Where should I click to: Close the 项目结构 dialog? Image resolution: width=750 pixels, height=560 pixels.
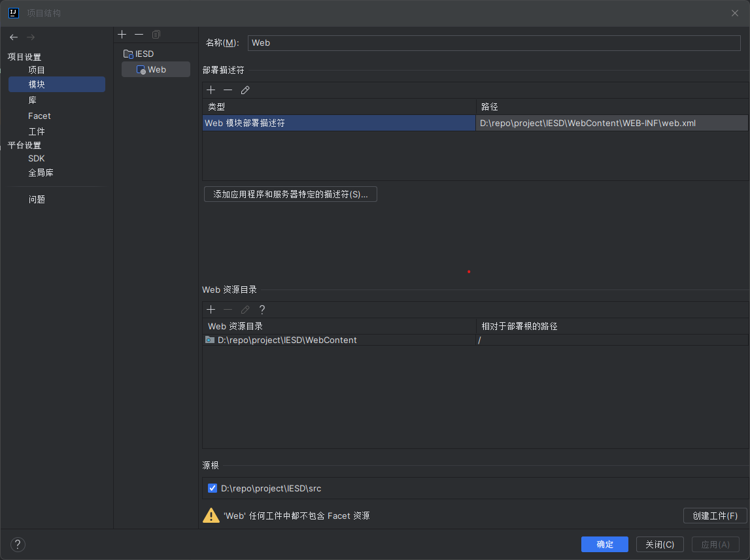pyautogui.click(x=735, y=13)
